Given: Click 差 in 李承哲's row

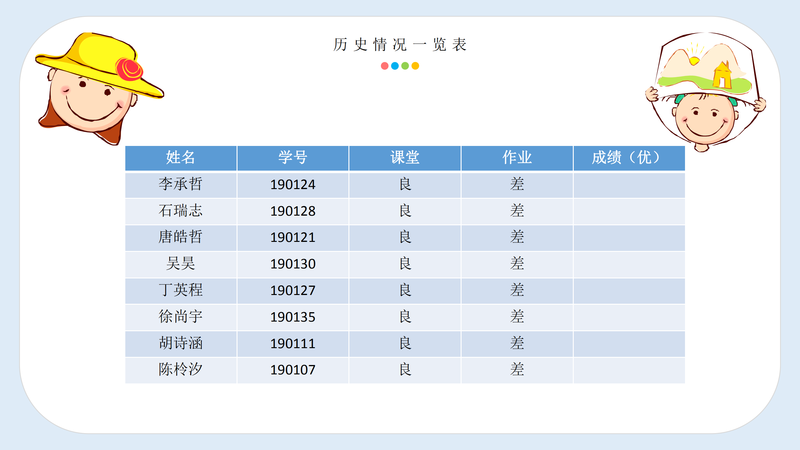Looking at the screenshot, I should [x=517, y=184].
